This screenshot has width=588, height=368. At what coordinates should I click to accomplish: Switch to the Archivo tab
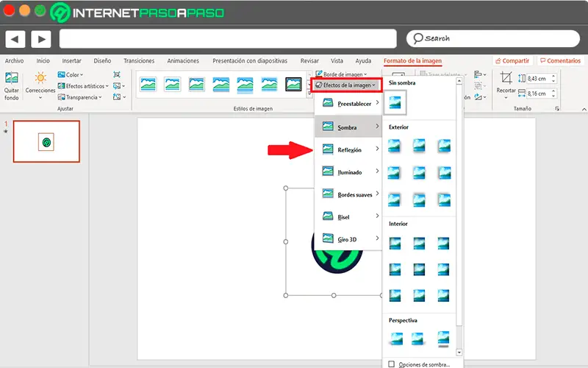coord(14,61)
